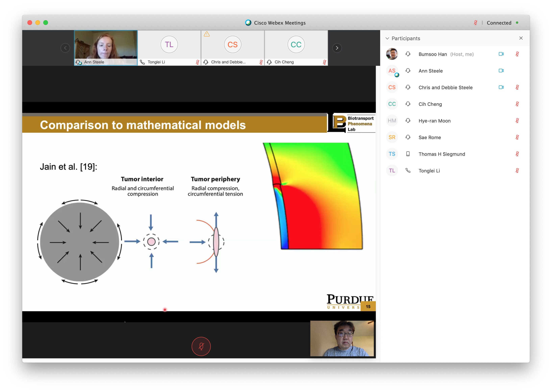Toggle Tonglei Li's muted microphone in list
Image resolution: width=552 pixels, height=392 pixels.
(x=517, y=171)
